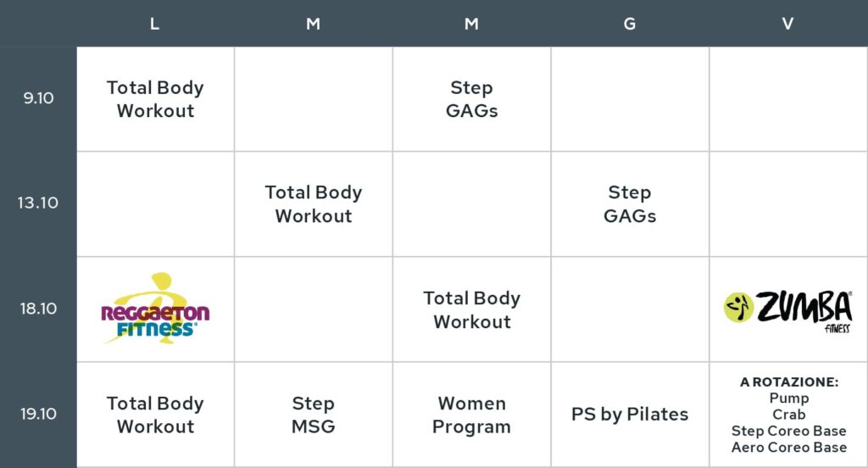Click the Reggaeton Fitness logo
The width and height of the screenshot is (868, 468).
(155, 309)
